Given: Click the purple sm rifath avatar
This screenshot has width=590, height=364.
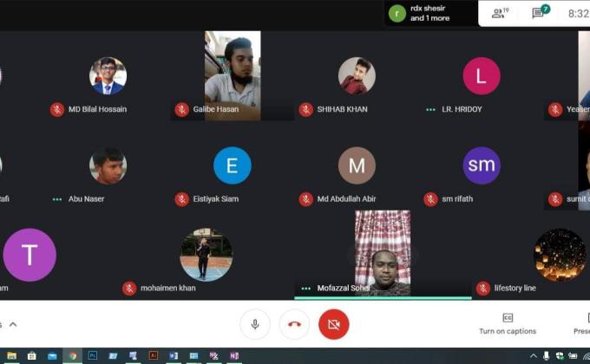Looking at the screenshot, I should (x=482, y=166).
